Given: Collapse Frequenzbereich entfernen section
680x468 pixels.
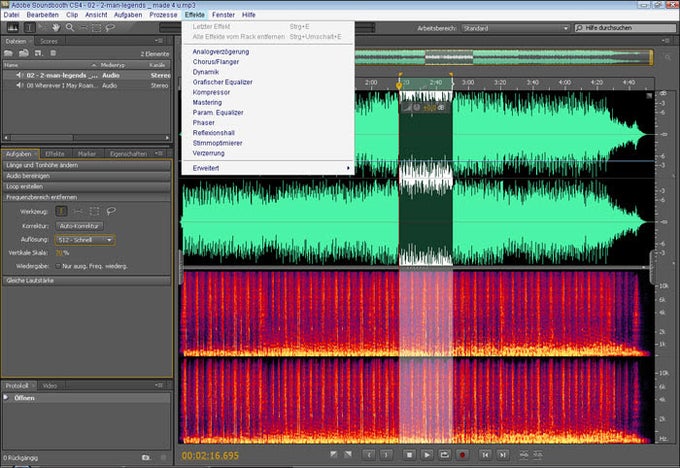Looking at the screenshot, I should 86,197.
